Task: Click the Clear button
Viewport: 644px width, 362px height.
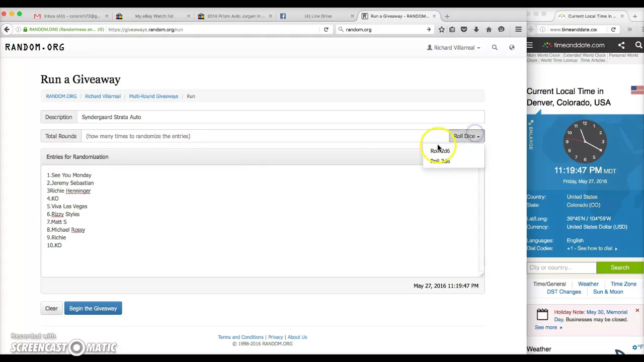Action: [51, 309]
